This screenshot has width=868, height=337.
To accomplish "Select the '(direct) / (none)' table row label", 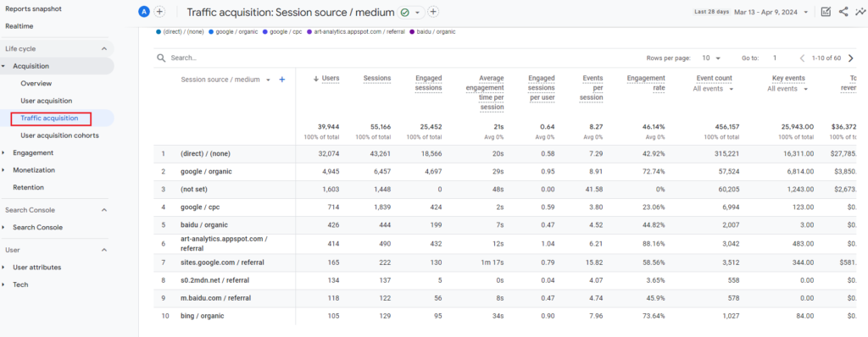I will click(x=205, y=154).
